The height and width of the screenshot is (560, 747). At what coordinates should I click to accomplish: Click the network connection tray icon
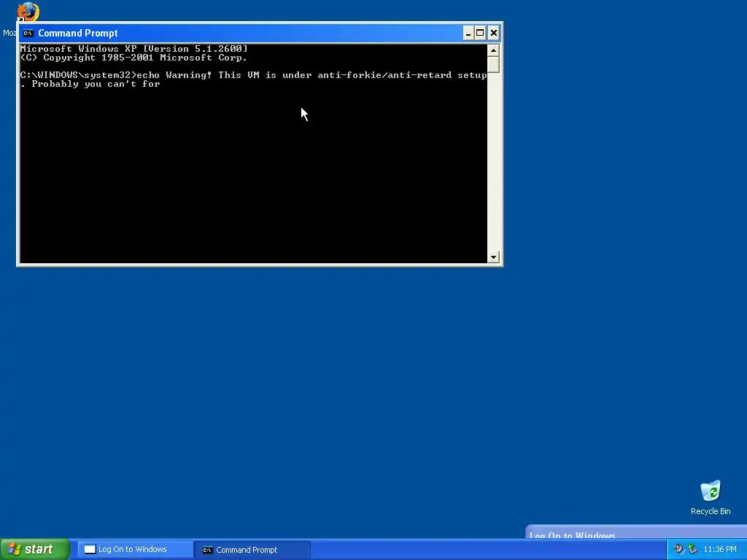(x=692, y=549)
